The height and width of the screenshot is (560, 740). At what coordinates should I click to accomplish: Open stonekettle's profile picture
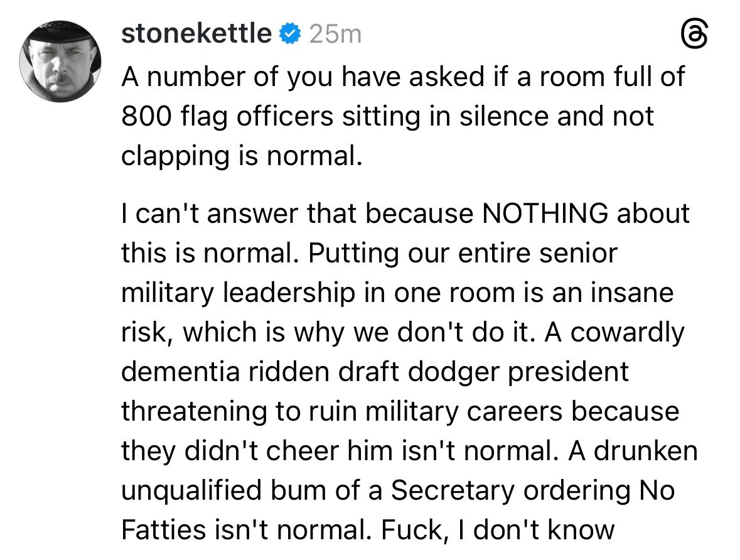point(61,62)
